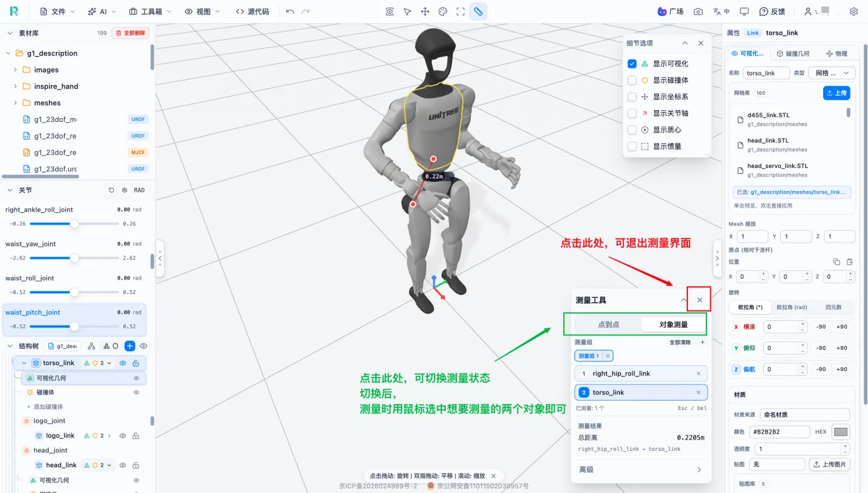Open the 类型 网格 dropdown
The height and width of the screenshot is (493, 868).
click(x=831, y=73)
